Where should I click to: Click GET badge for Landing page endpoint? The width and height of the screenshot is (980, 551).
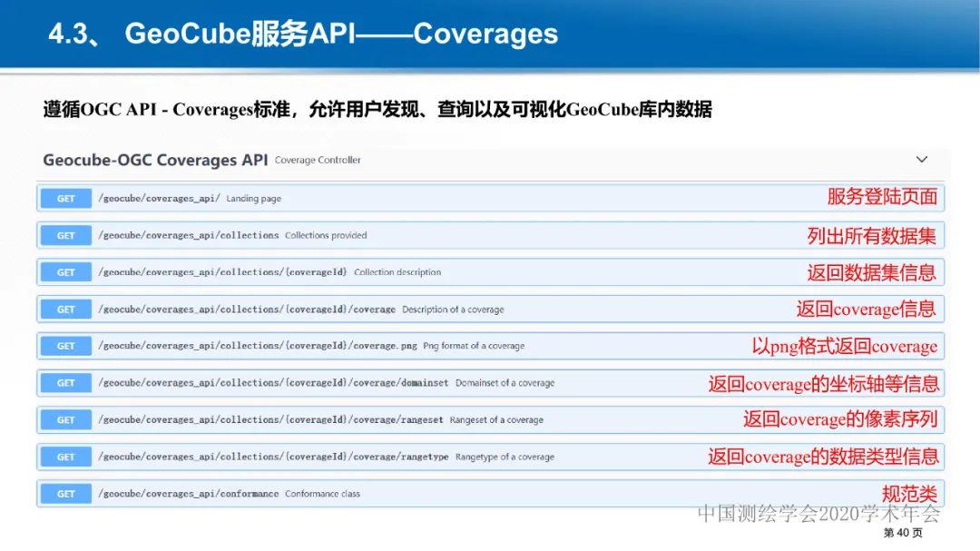(x=66, y=199)
